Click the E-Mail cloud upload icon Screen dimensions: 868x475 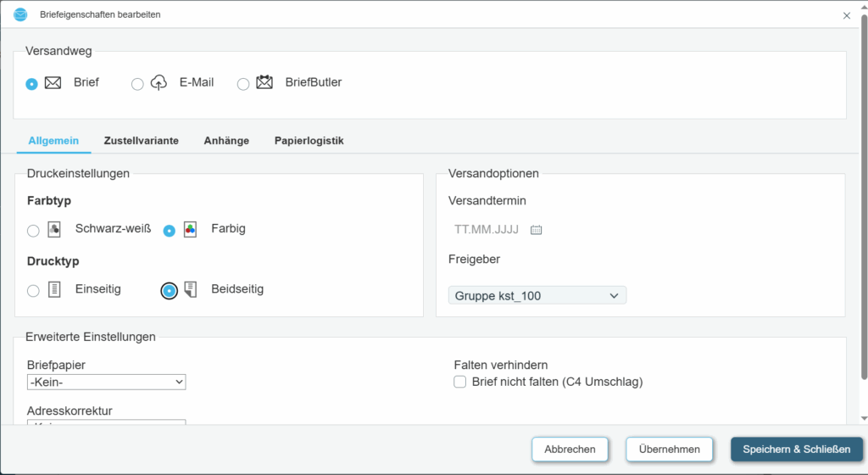159,83
